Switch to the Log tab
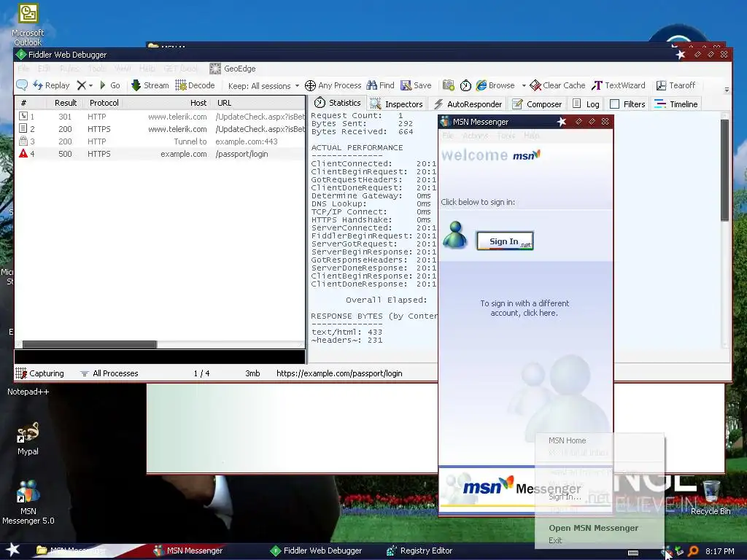The image size is (747, 560). (586, 104)
